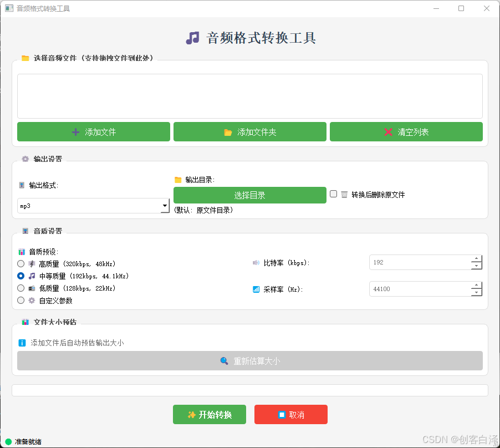Start conversion with 开始转换
The height and width of the screenshot is (448, 500).
pyautogui.click(x=209, y=415)
